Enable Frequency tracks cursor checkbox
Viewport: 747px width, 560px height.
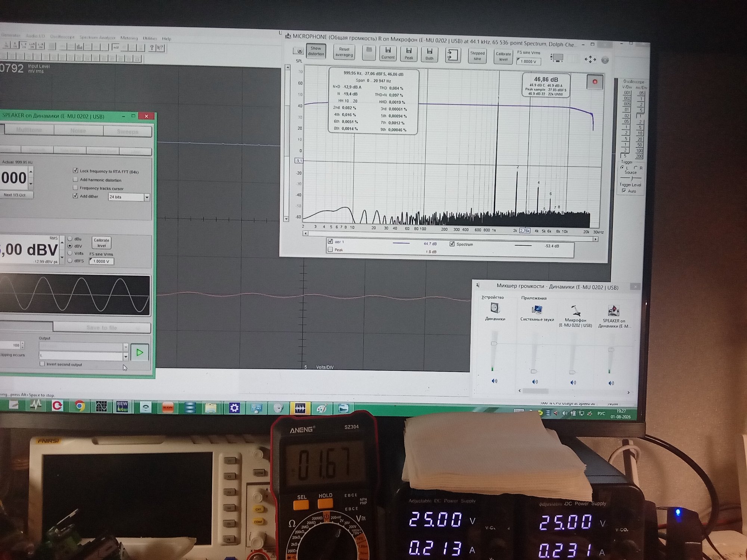coord(75,187)
